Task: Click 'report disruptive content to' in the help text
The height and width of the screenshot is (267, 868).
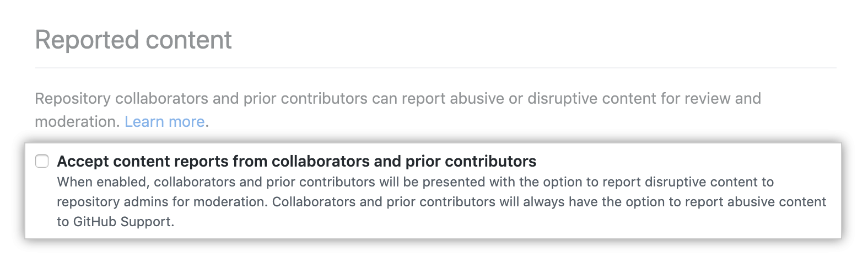Action: [x=688, y=182]
